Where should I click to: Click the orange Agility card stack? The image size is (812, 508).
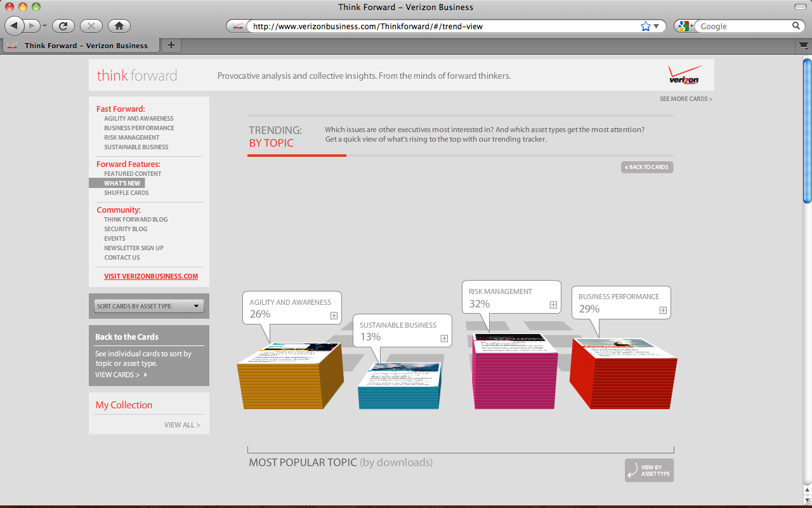click(x=291, y=375)
